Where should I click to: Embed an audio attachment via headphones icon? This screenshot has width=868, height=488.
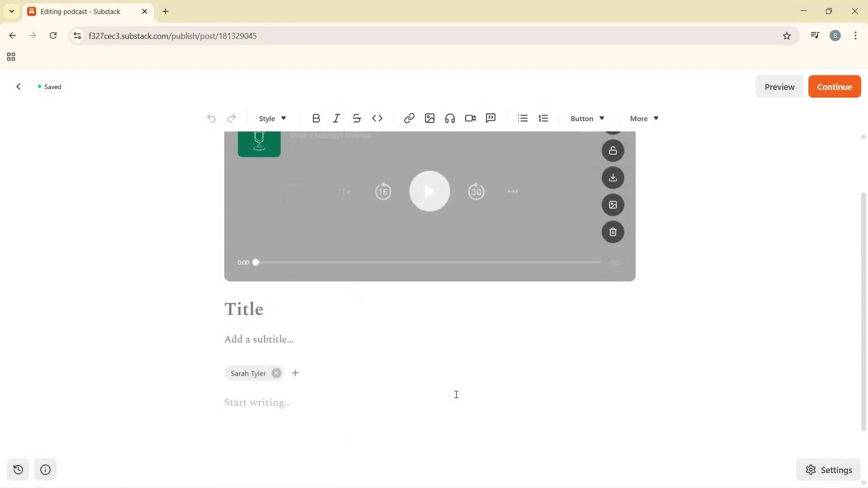coord(450,118)
